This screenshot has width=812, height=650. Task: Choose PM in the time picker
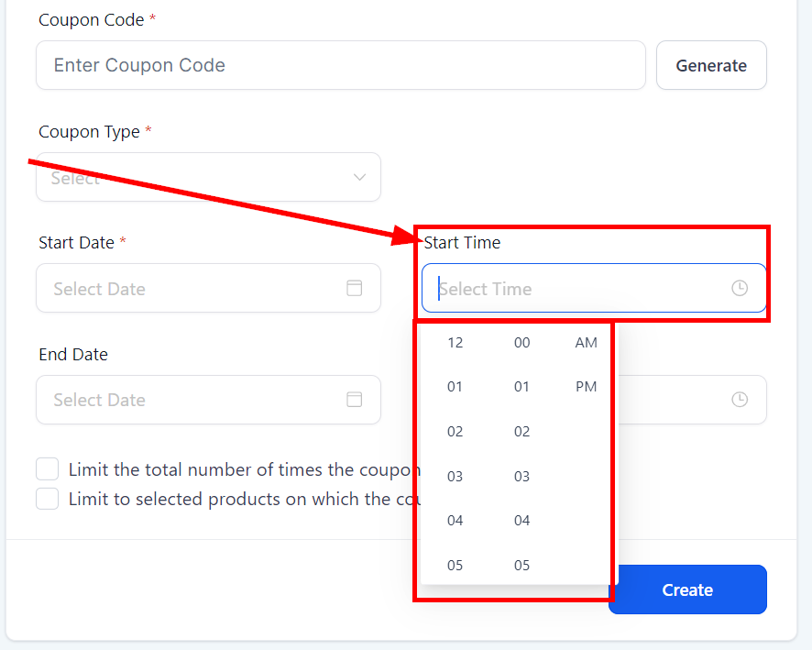586,387
